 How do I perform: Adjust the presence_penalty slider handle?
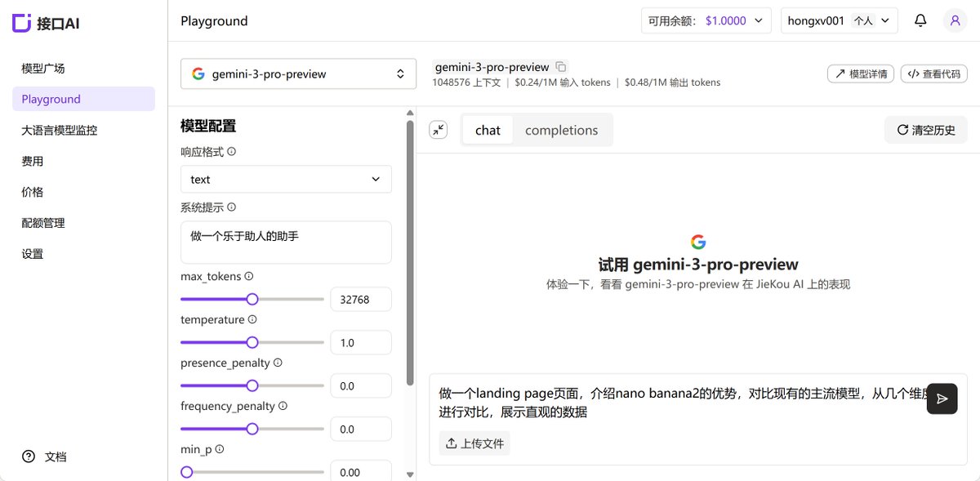click(x=252, y=385)
